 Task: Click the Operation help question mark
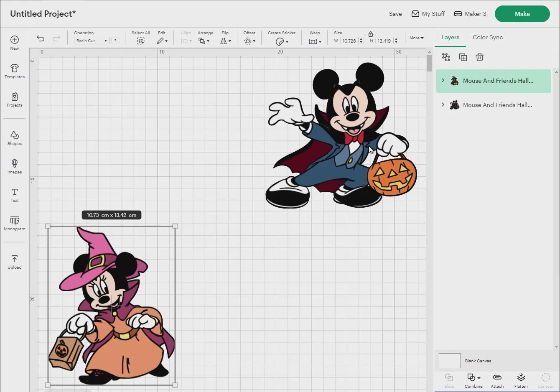coord(115,41)
